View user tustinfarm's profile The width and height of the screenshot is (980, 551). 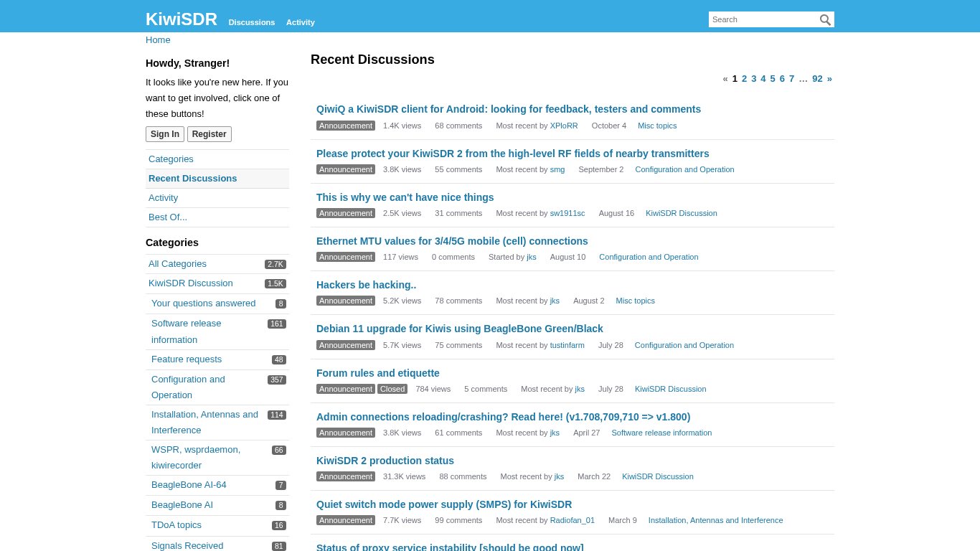click(567, 345)
